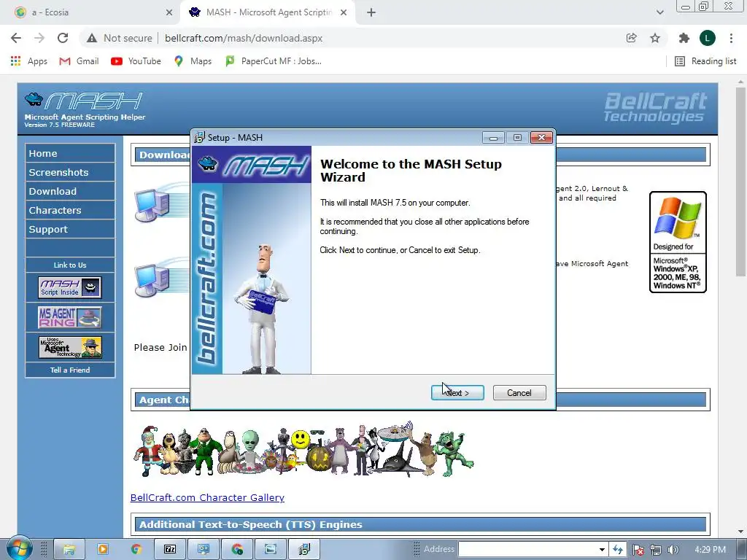Switch to the monitor-icon taskbar window after 7z
Image resolution: width=747 pixels, height=560 pixels.
tap(204, 549)
